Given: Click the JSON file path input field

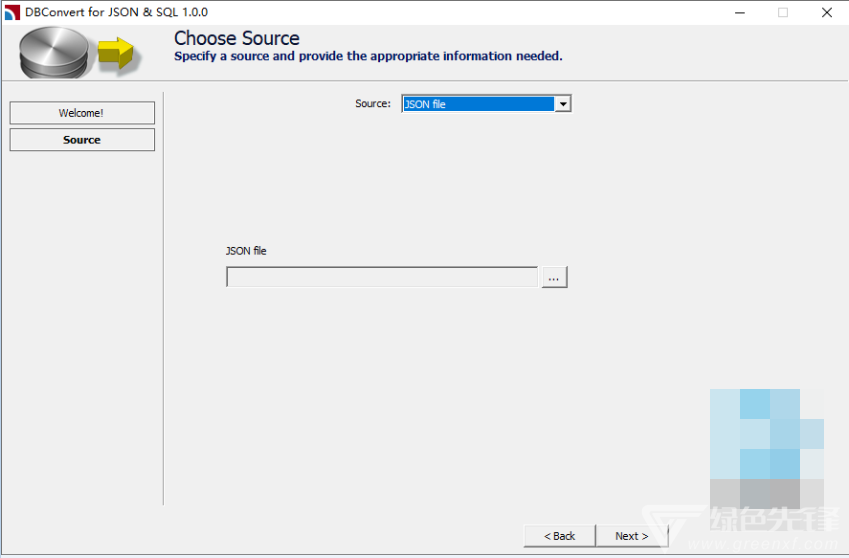Looking at the screenshot, I should coord(382,277).
